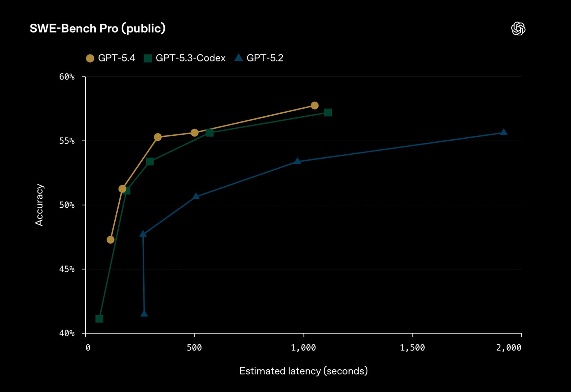Click the lowest GPT-5.4 circle point
Screen dimensions: 571x392
click(x=110, y=240)
